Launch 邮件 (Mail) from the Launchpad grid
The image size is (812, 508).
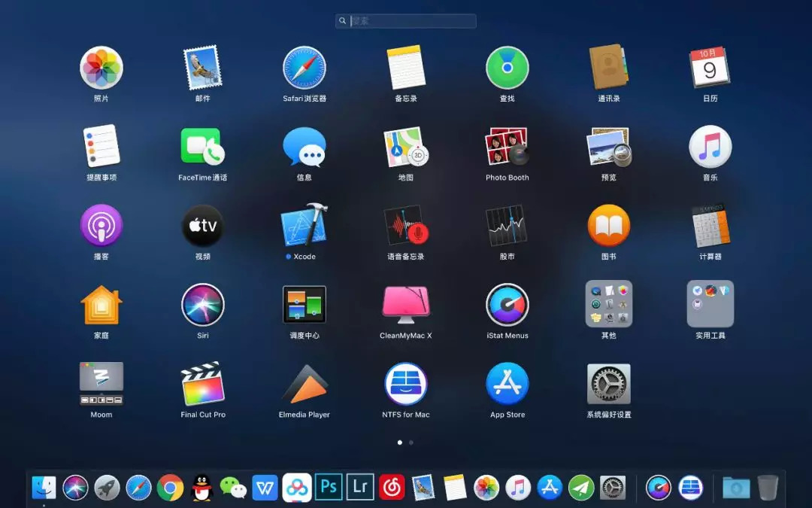(x=202, y=68)
